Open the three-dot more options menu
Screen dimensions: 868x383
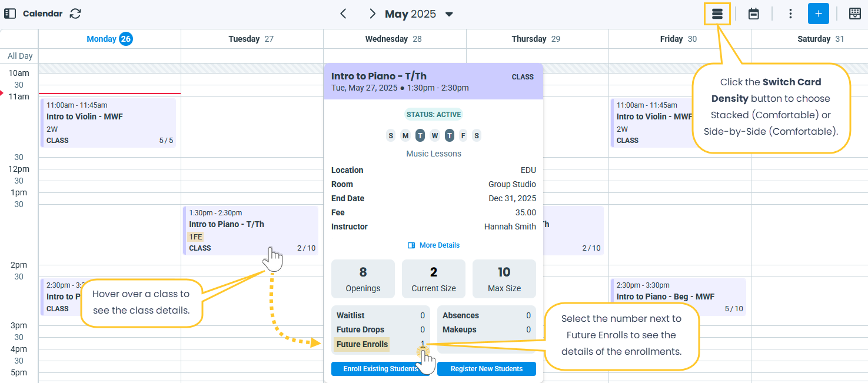(x=790, y=14)
